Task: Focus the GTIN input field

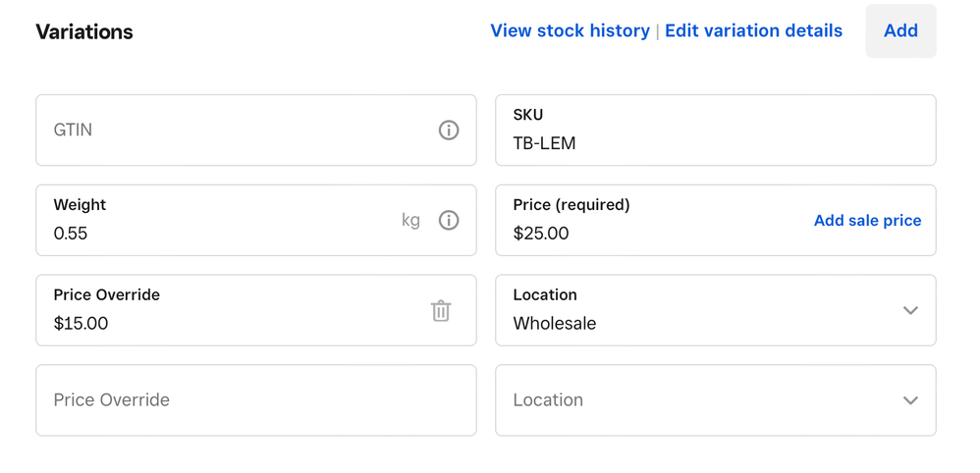Action: (236, 131)
